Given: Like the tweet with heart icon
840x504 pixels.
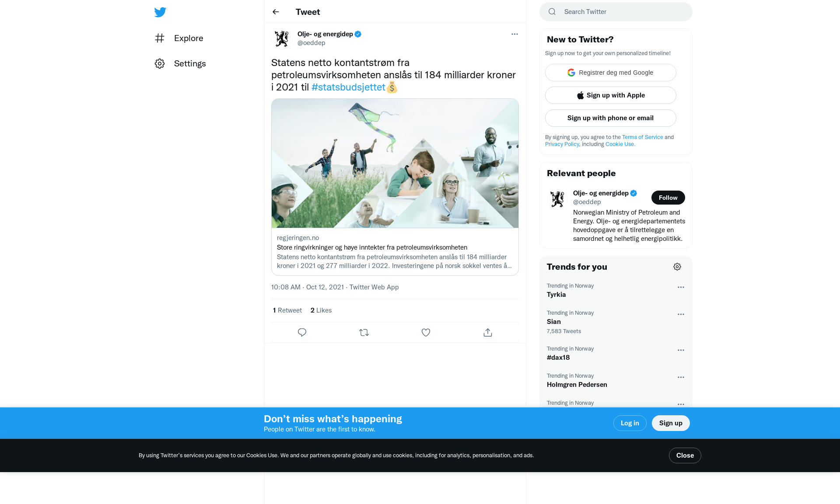Looking at the screenshot, I should (426, 332).
